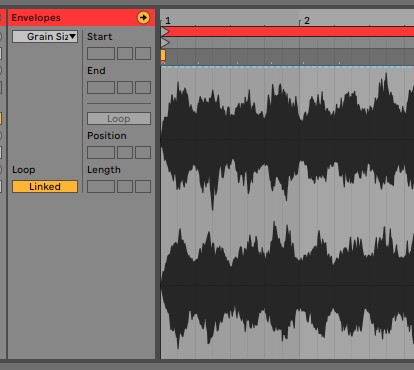Click the Loop label above Linked
Viewport: 414px width, 370px height.
(24, 170)
